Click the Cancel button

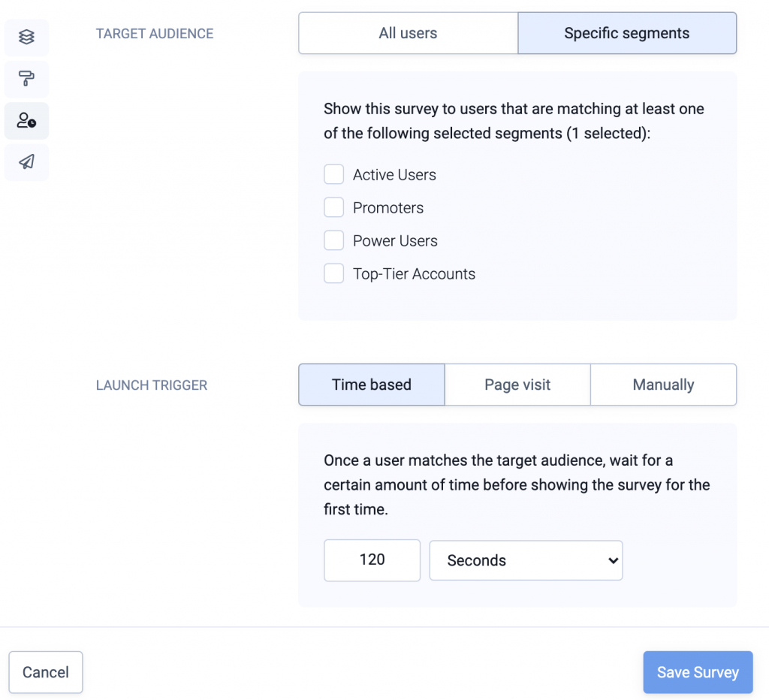pos(46,672)
